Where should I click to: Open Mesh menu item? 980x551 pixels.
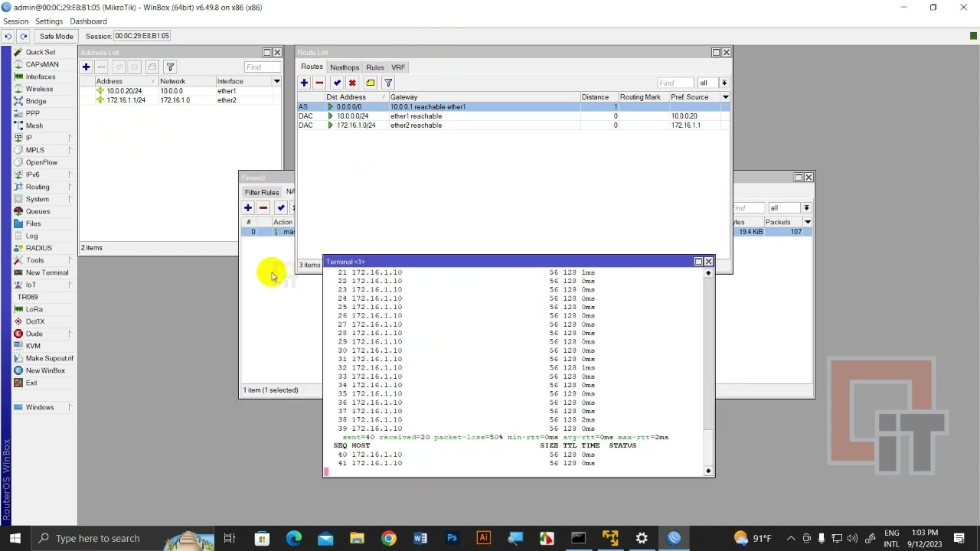point(34,126)
